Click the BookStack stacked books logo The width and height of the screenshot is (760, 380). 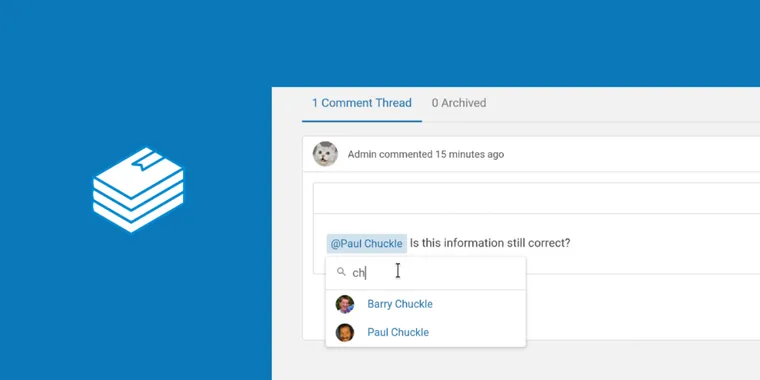pyautogui.click(x=138, y=190)
